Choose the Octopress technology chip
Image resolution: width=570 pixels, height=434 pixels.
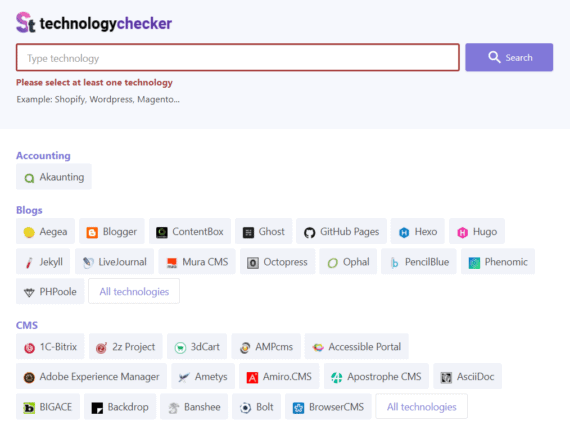[277, 262]
